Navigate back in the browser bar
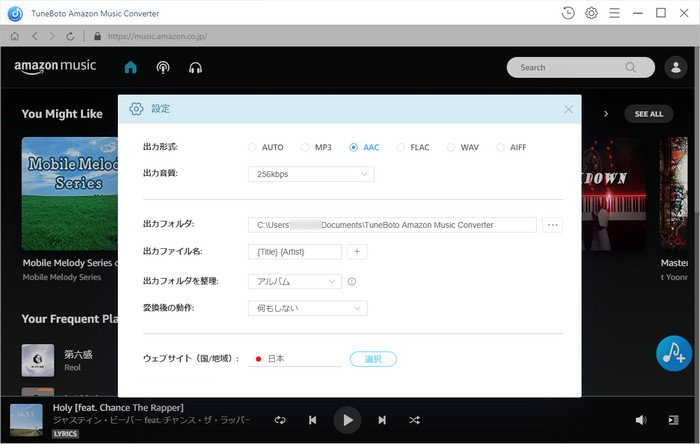700x444 pixels. pos(35,36)
